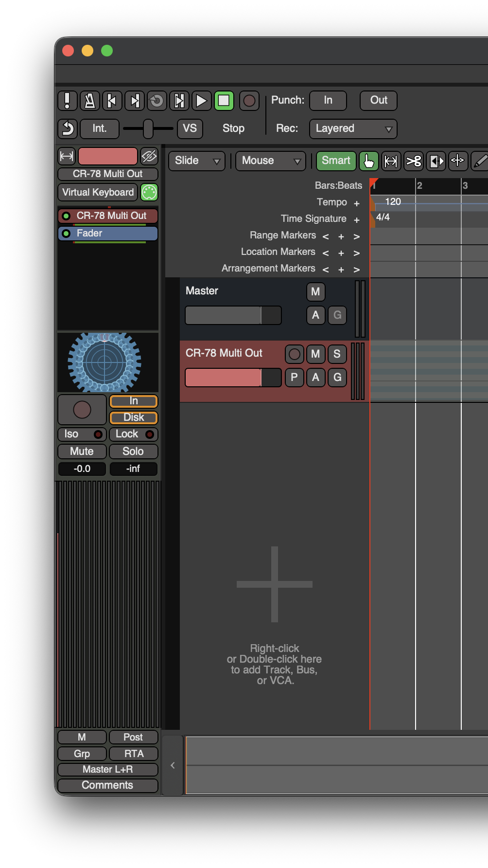
Task: Enable the metronome click
Action: [90, 101]
